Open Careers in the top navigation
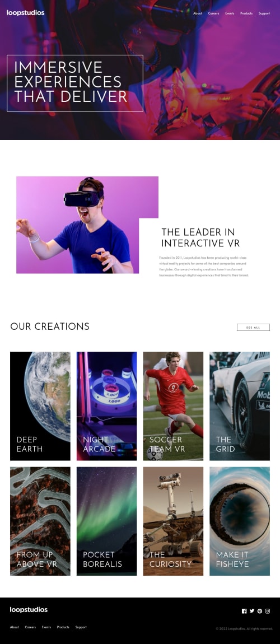The image size is (280, 644). 213,13
